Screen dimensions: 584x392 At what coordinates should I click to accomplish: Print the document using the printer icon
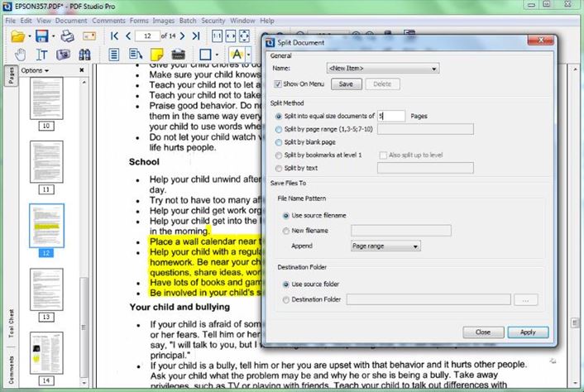pyautogui.click(x=67, y=36)
